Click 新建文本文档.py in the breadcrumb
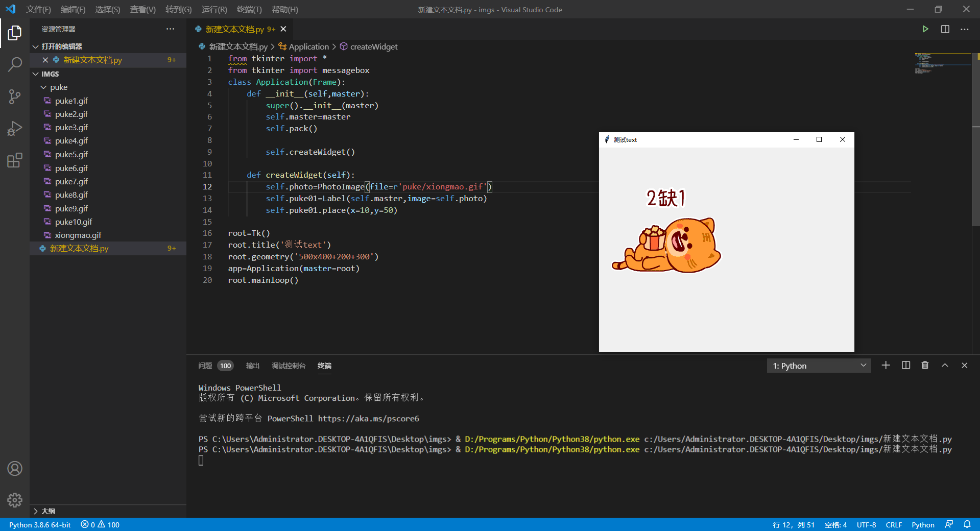 coord(238,46)
